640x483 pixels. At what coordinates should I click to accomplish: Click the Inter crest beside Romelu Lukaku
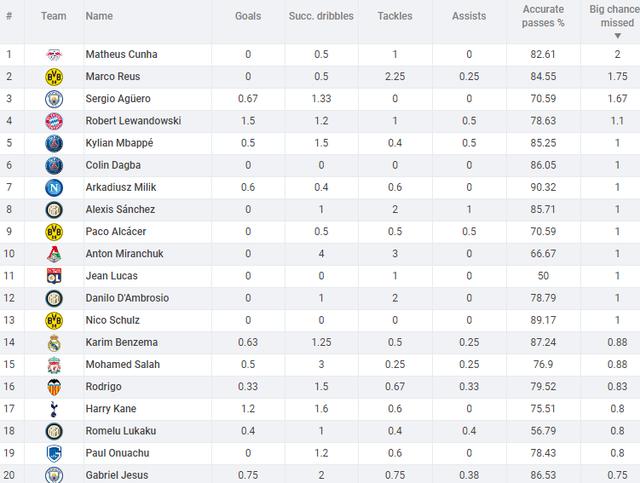pos(53,430)
